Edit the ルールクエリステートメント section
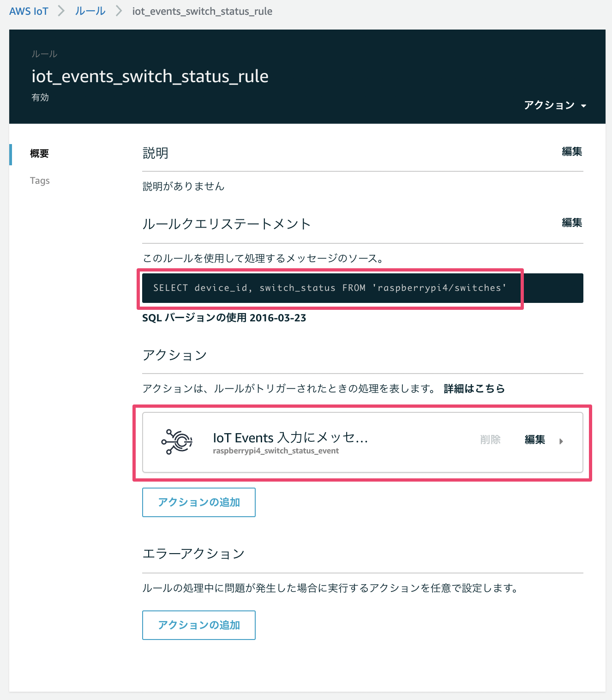Screen dimensions: 612x700 572,223
